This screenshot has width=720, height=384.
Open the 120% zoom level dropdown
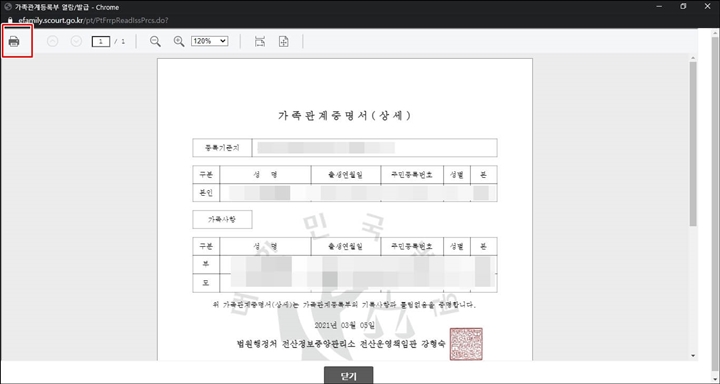(209, 41)
